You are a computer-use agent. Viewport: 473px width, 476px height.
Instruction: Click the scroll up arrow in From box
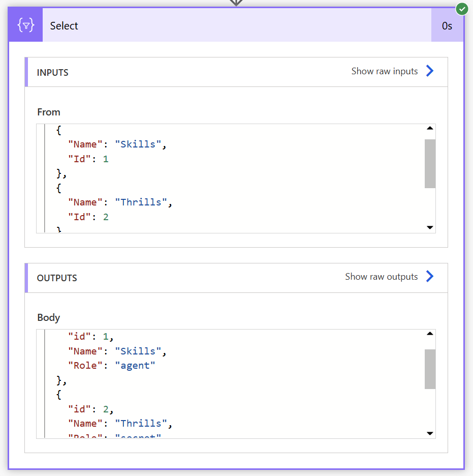coord(430,129)
